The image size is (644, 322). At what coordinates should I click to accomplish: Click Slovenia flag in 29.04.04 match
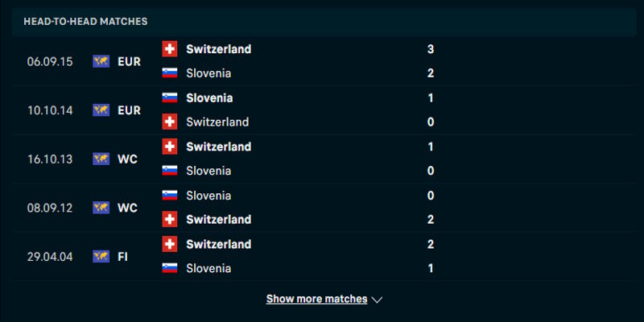click(x=169, y=268)
